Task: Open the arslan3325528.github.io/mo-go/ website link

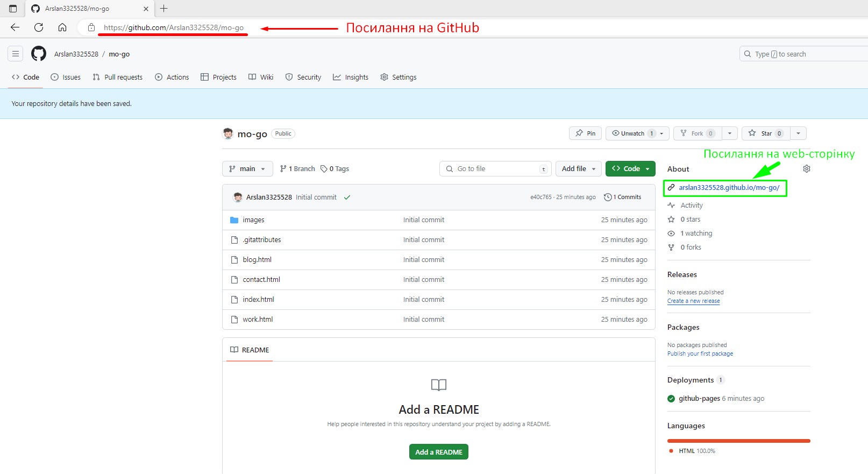Action: (x=729, y=188)
